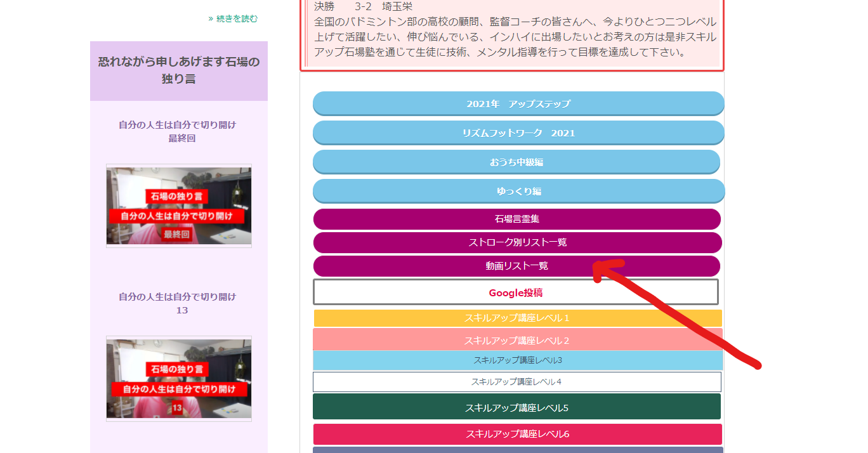Open スキルアップ講座レベル5
This screenshot has width=868, height=453.
[516, 407]
